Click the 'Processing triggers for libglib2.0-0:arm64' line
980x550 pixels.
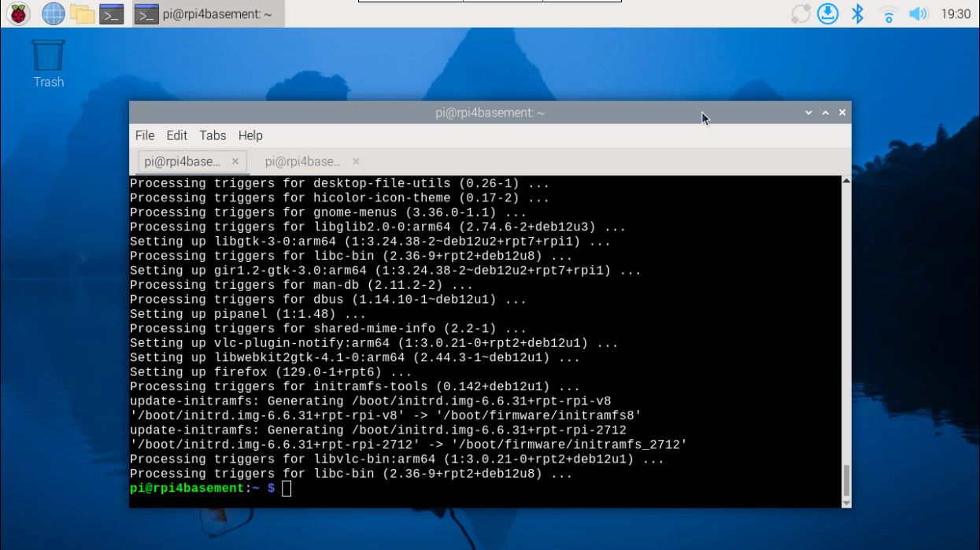[378, 227]
